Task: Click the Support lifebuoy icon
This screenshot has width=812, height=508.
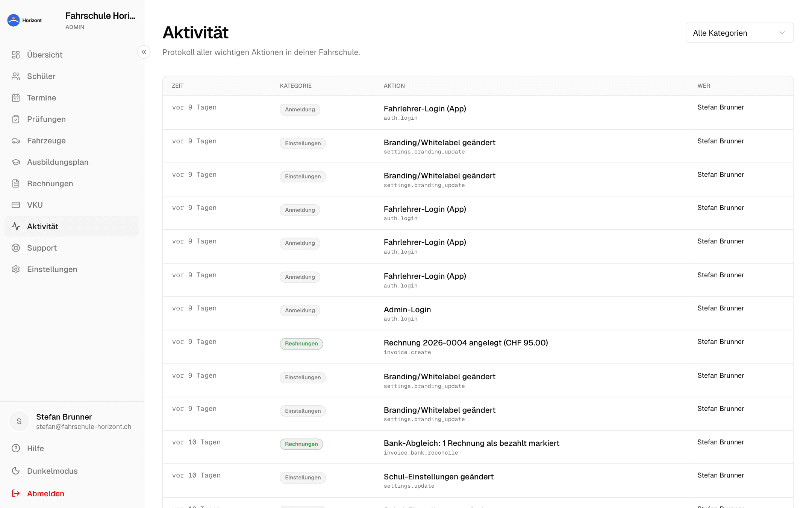Action: pos(16,248)
